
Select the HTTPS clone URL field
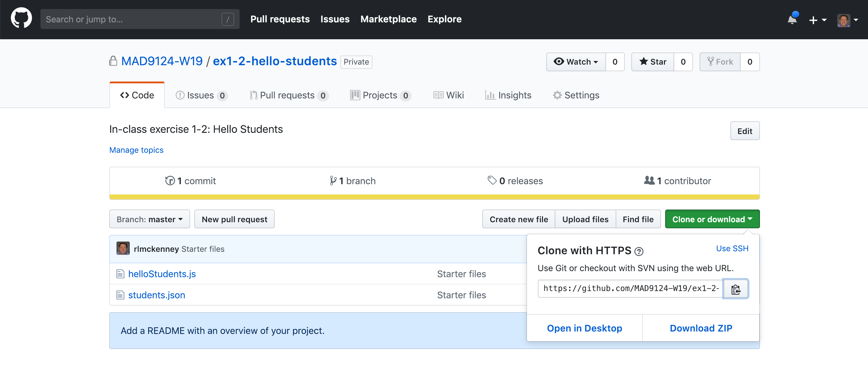[x=630, y=288]
